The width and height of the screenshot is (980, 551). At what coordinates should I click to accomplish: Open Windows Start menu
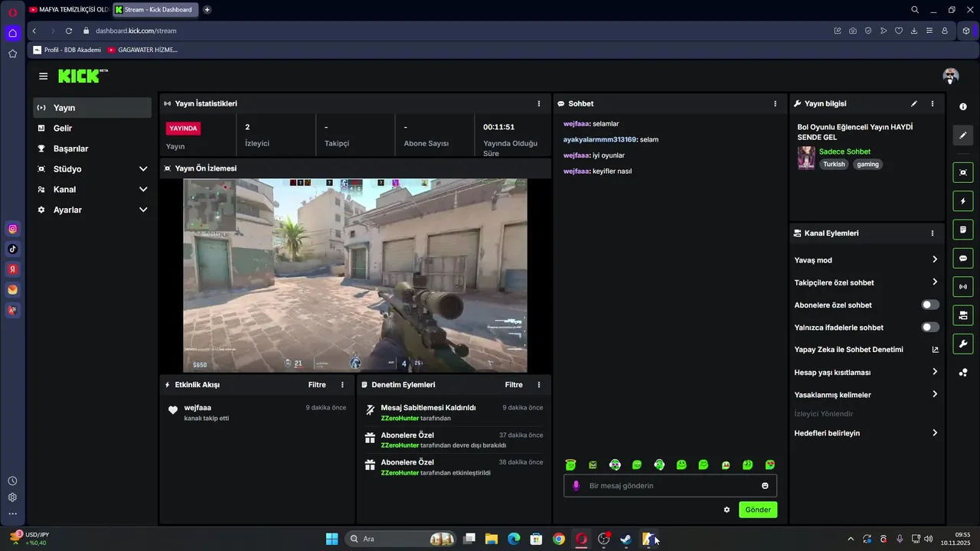click(332, 539)
